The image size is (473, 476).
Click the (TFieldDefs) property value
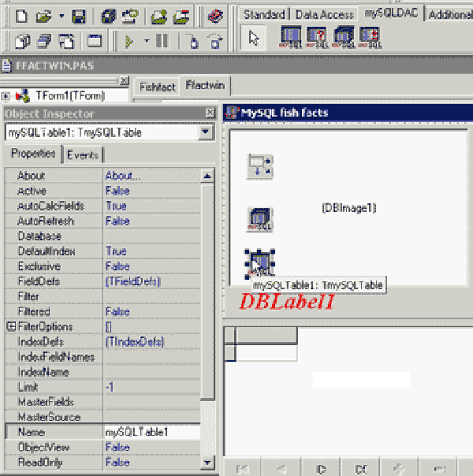pyautogui.click(x=152, y=281)
